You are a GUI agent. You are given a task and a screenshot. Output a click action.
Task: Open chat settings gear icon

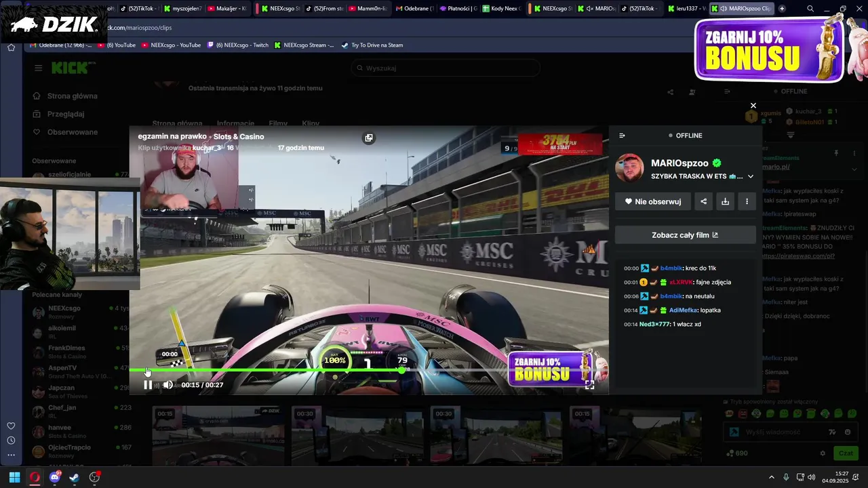pyautogui.click(x=823, y=453)
